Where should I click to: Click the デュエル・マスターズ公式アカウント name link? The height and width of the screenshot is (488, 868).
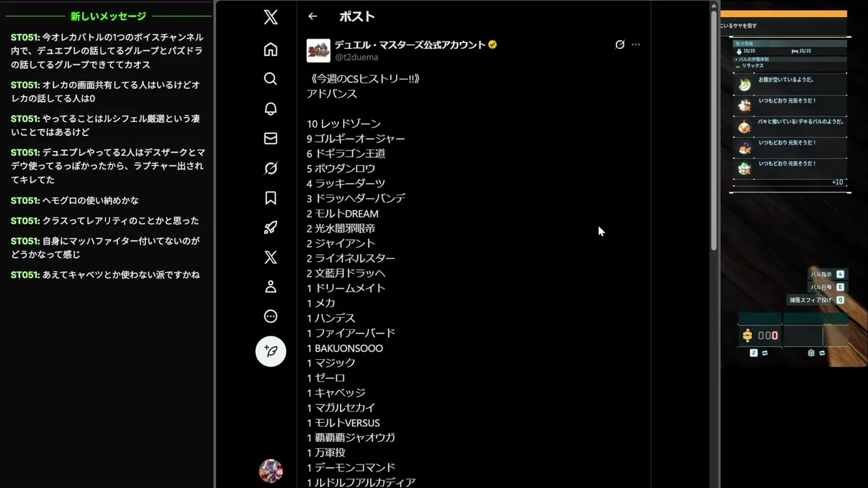[x=410, y=45]
